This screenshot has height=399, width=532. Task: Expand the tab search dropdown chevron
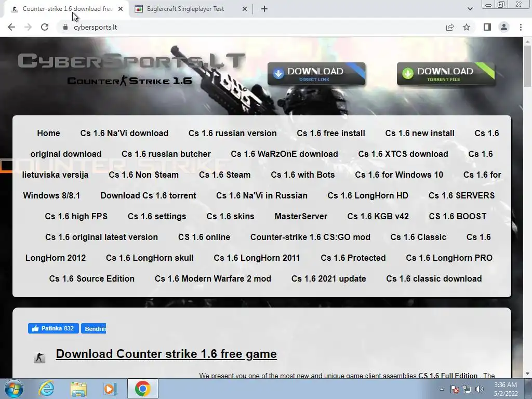click(x=470, y=9)
